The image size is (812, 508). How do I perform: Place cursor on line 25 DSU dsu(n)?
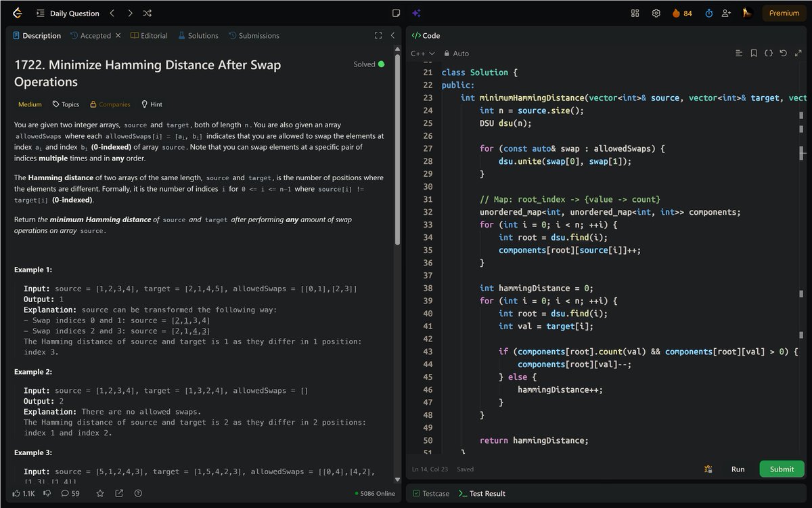(x=505, y=123)
